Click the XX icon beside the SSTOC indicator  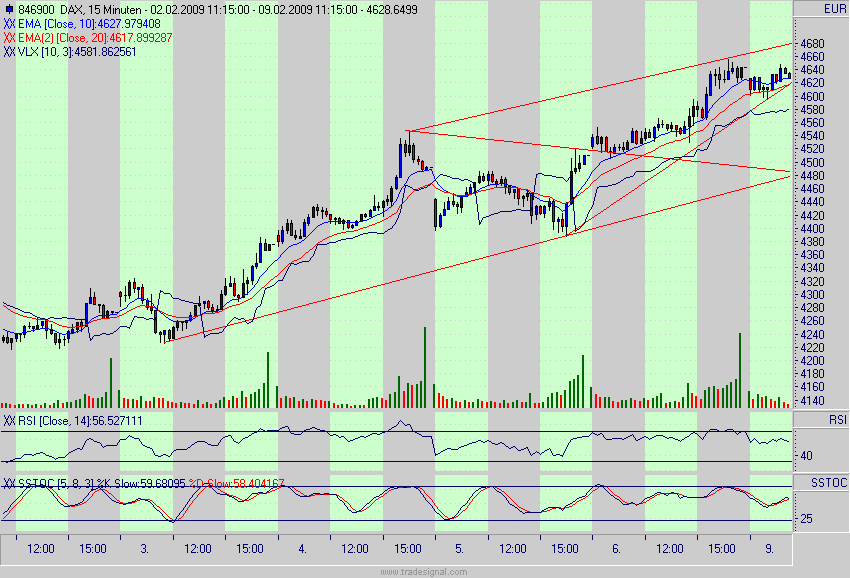pyautogui.click(x=9, y=483)
